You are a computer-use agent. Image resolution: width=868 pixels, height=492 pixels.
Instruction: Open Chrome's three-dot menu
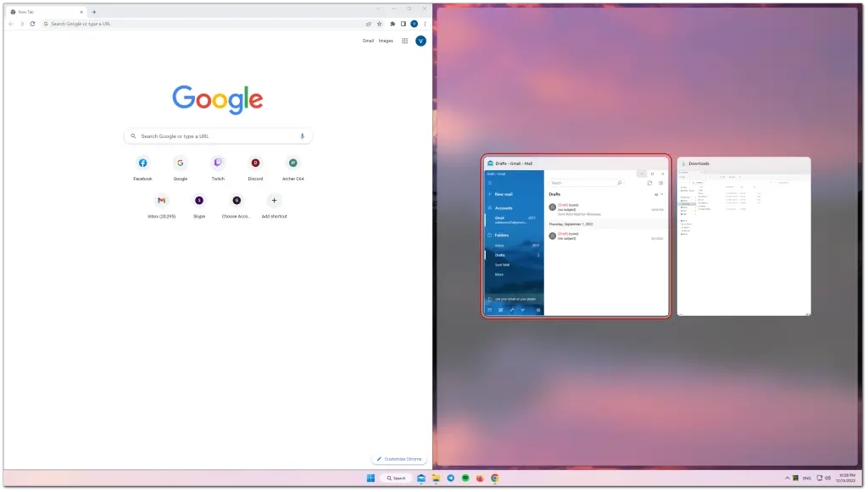424,24
